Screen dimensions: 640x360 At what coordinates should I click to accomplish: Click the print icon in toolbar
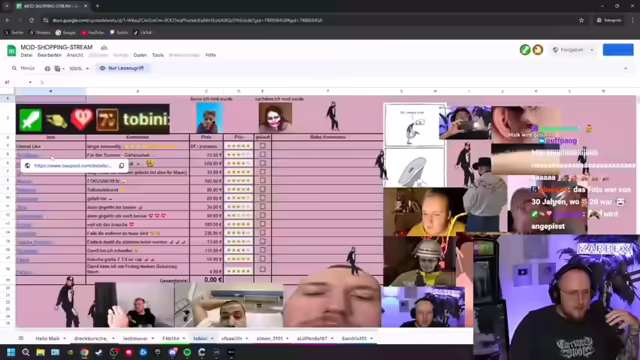coord(47,69)
